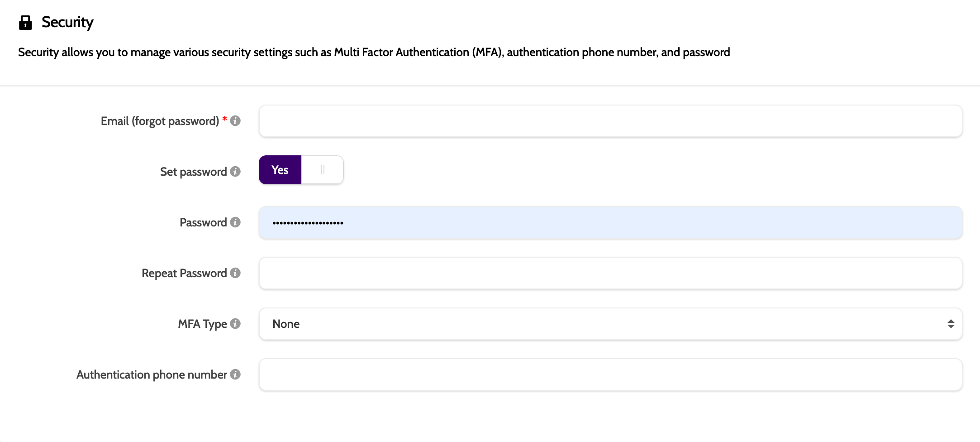Click the Set password info icon

pyautogui.click(x=235, y=172)
